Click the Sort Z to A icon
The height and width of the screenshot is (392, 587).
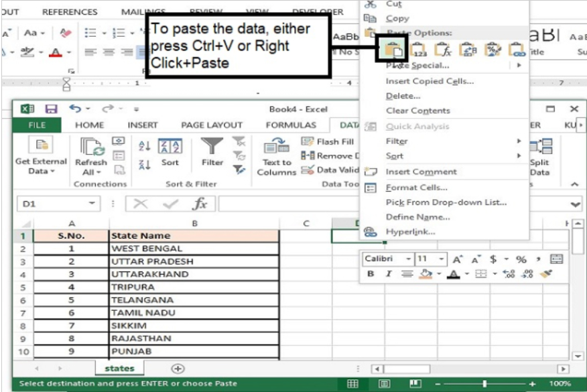(x=145, y=164)
